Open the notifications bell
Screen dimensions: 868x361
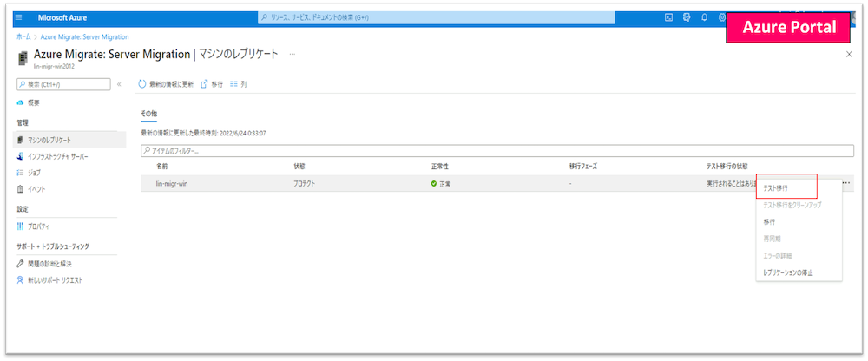705,17
